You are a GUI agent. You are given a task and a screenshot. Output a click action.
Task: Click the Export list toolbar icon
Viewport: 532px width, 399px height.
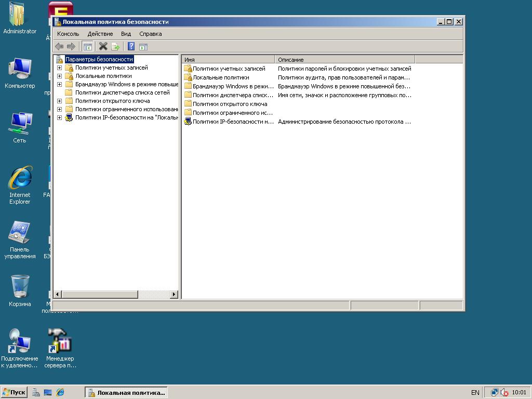coord(115,46)
